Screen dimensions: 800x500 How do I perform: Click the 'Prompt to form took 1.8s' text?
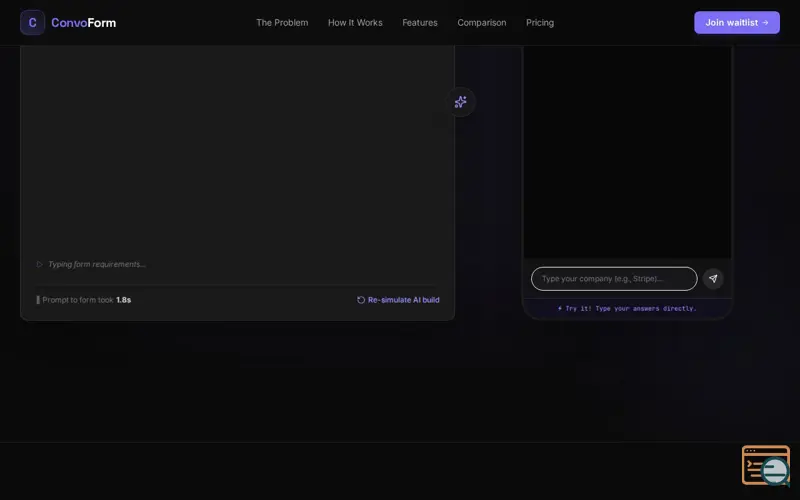[87, 300]
